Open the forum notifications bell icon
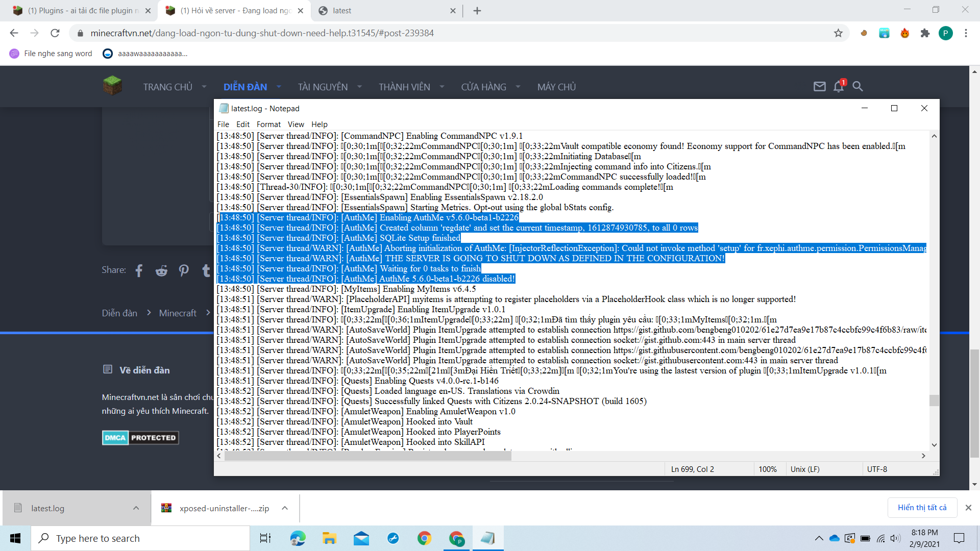Screen dimensions: 980x551 tap(838, 87)
